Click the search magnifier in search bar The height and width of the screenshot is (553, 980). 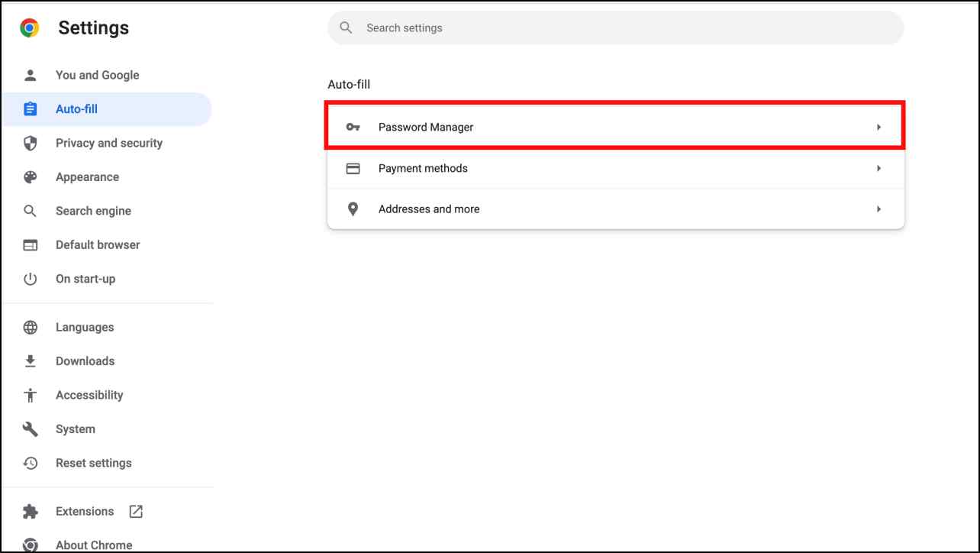(346, 27)
